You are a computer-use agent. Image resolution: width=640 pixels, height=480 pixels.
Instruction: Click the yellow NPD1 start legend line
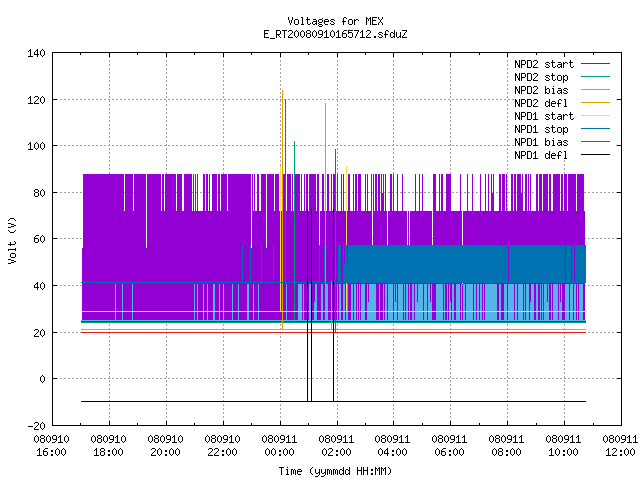pos(595,116)
